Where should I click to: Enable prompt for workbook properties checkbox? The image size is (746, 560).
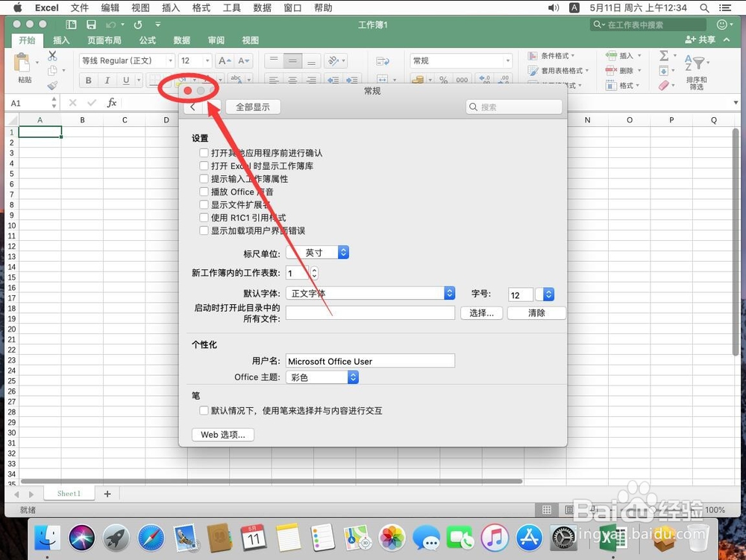[204, 179]
